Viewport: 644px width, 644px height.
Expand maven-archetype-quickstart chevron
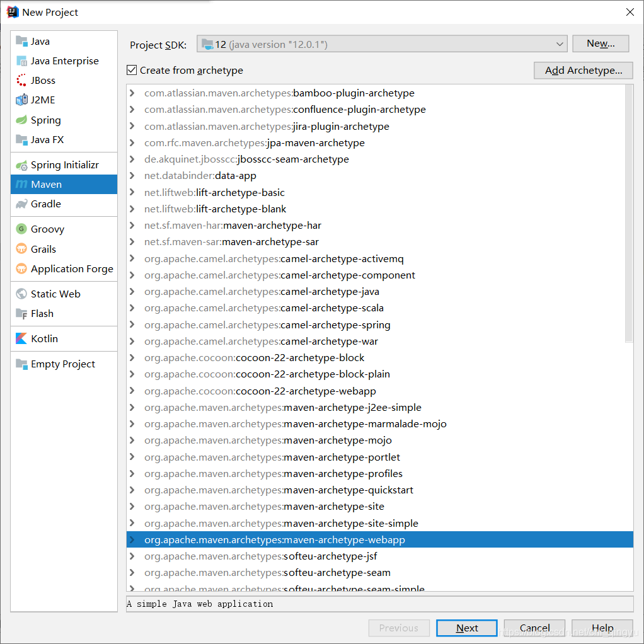click(x=132, y=490)
